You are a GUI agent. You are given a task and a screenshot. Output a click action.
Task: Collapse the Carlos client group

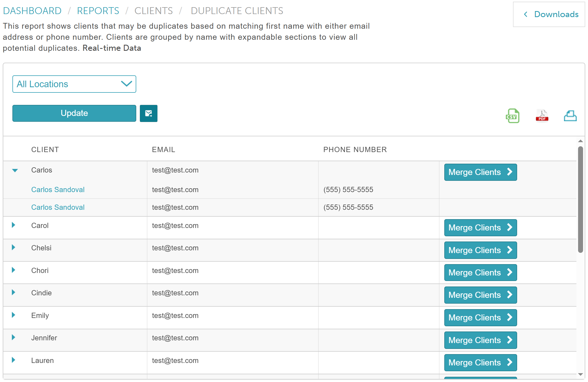(x=15, y=170)
